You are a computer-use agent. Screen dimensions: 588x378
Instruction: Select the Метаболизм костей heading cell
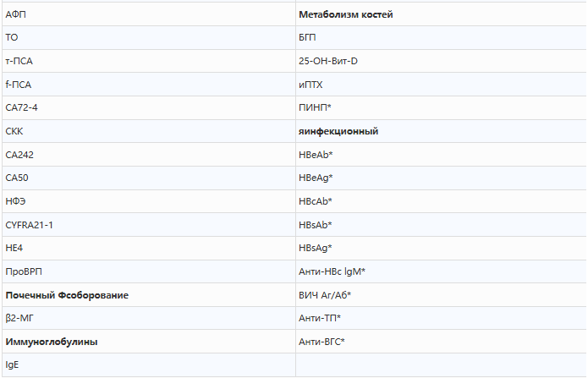coord(441,14)
